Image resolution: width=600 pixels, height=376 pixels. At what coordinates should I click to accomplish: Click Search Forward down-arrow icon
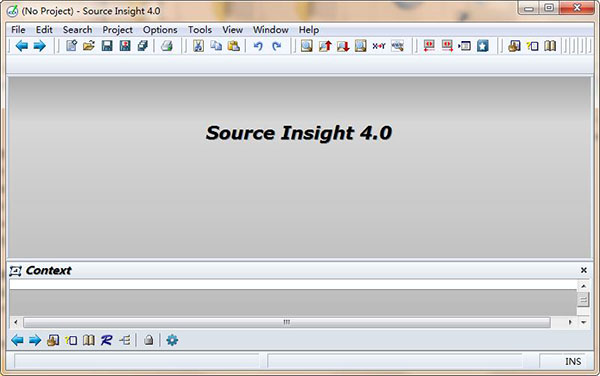[343, 46]
